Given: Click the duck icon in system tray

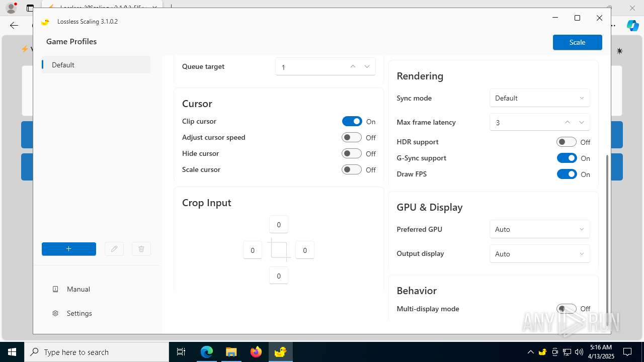Looking at the screenshot, I should [x=543, y=352].
